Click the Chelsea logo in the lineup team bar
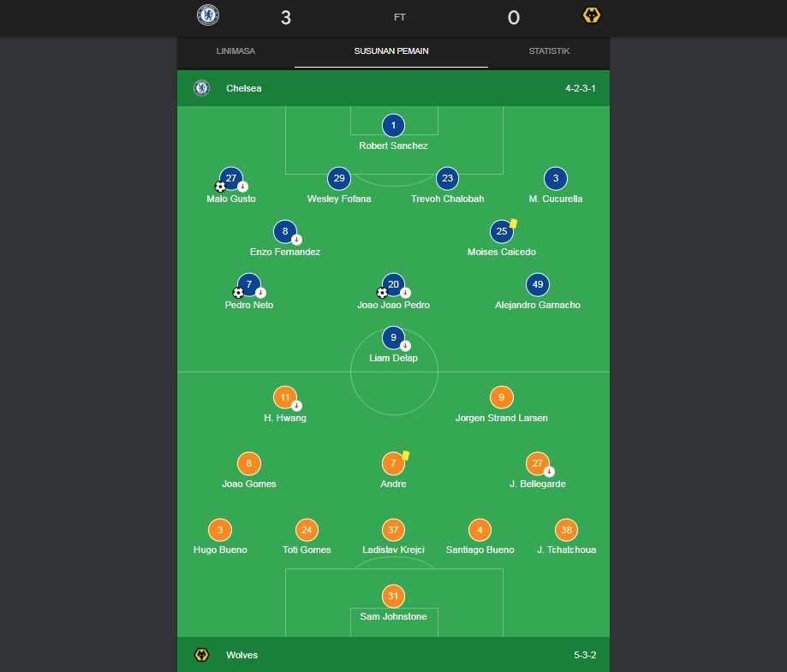The width and height of the screenshot is (787, 672). 202,88
